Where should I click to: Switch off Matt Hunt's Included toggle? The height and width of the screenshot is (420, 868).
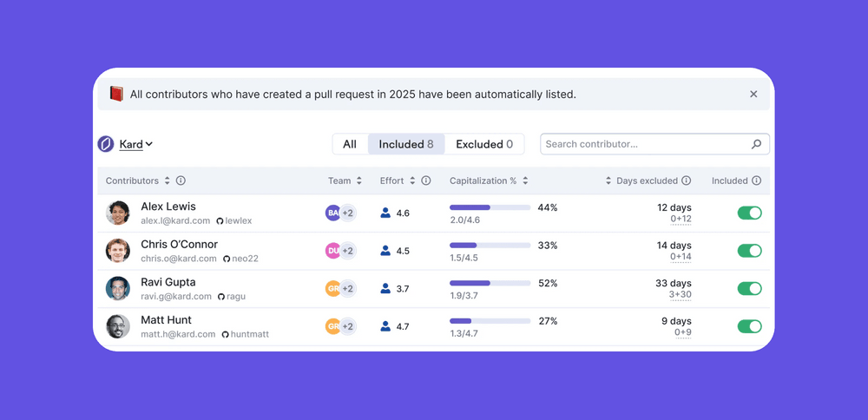click(x=749, y=326)
